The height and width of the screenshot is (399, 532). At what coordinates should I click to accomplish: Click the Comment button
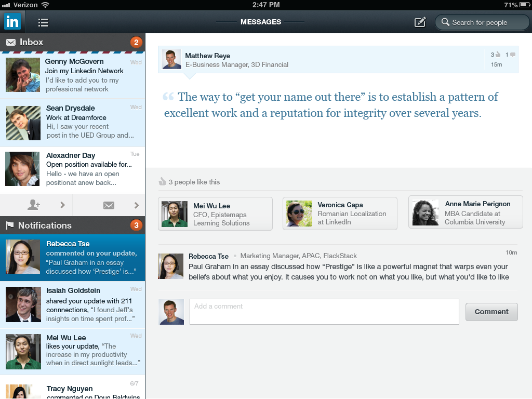coord(491,312)
